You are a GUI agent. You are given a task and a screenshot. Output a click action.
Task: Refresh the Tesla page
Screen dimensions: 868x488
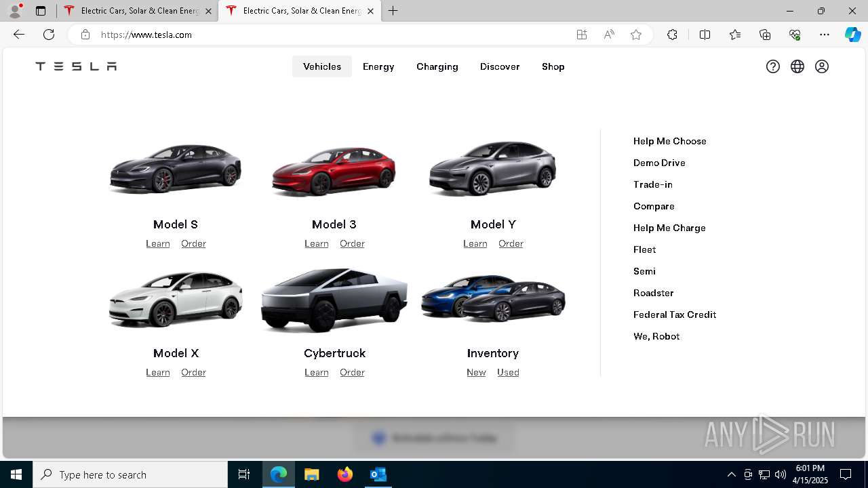[x=49, y=35]
